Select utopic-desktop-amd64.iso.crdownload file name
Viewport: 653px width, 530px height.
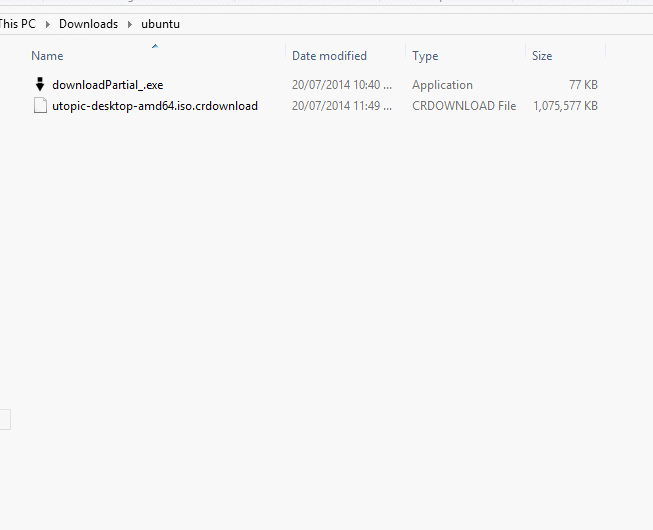[155, 106]
